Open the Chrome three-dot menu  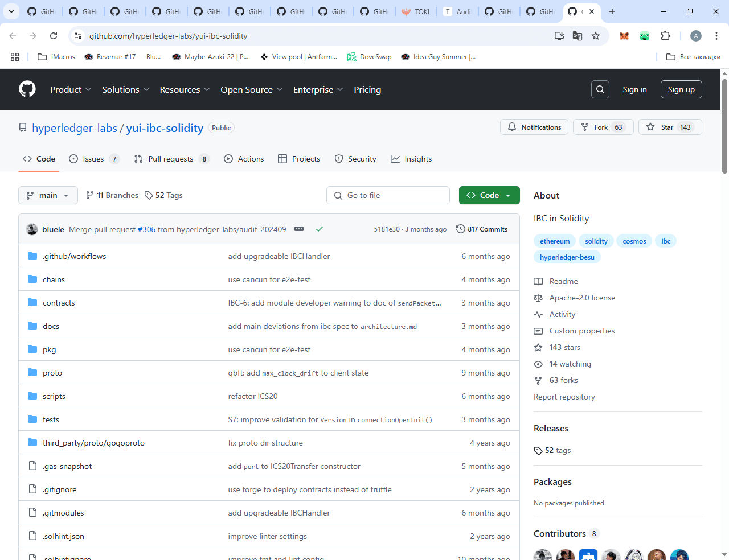pos(716,36)
